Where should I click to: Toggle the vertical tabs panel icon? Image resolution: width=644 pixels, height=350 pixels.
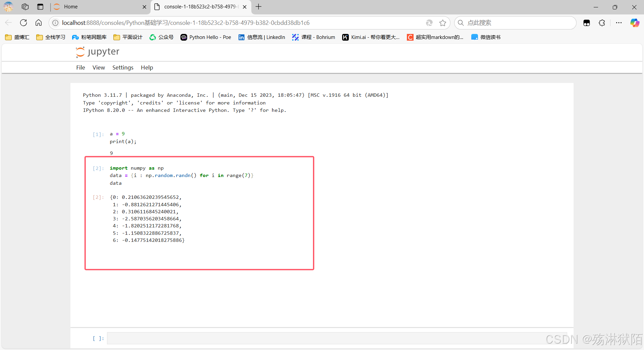(x=40, y=7)
